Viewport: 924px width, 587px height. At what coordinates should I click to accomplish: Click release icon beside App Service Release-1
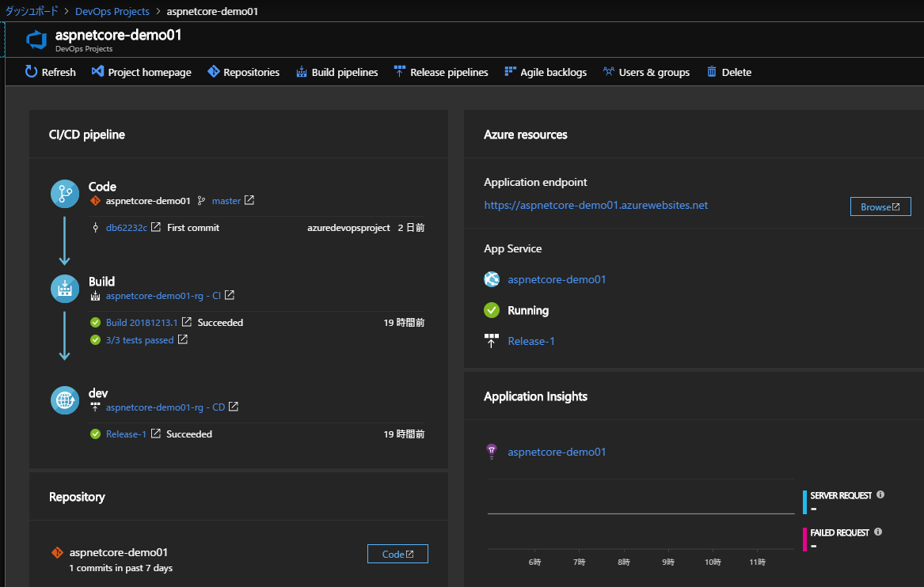[x=492, y=341]
